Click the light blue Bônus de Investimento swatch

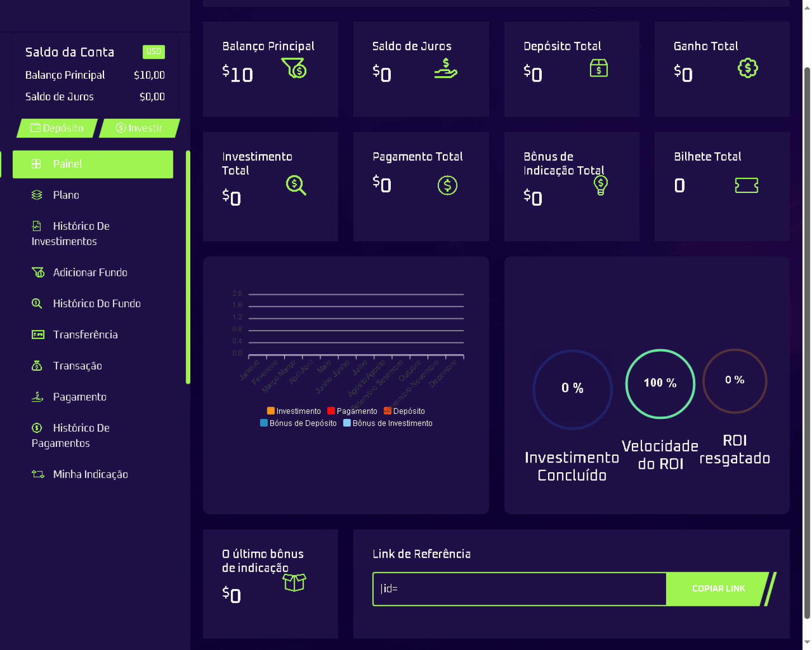(347, 423)
